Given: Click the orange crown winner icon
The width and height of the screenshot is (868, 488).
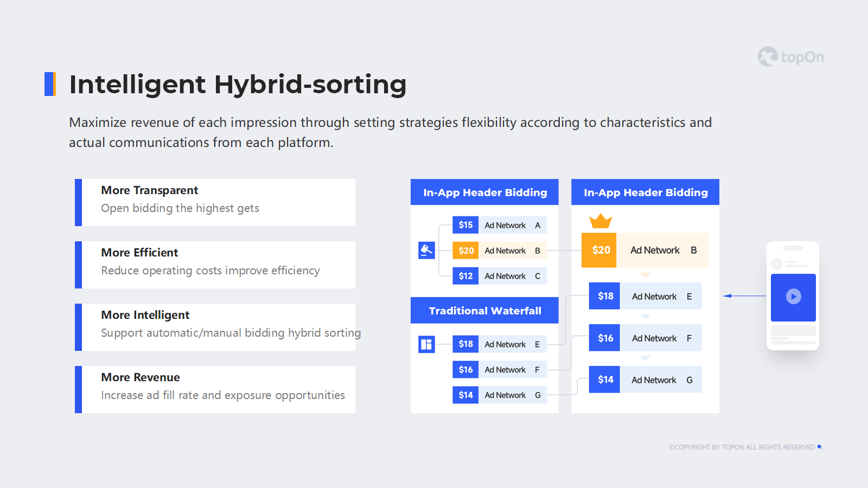Looking at the screenshot, I should pyautogui.click(x=601, y=221).
